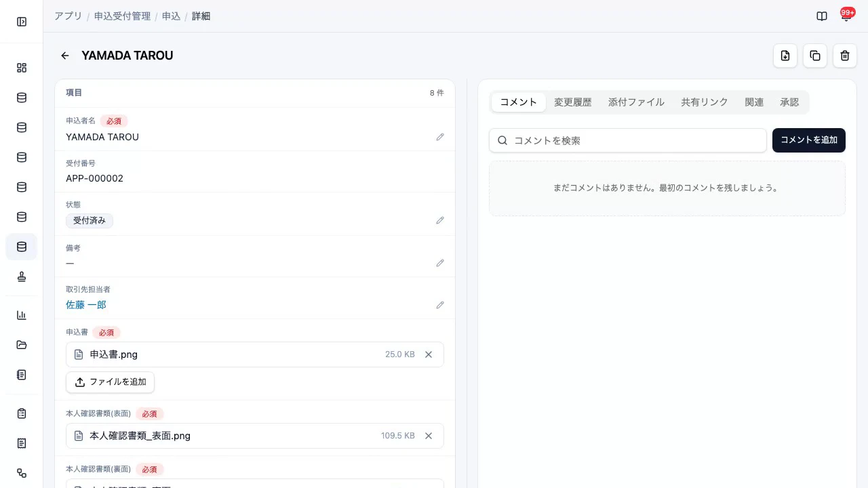
Task: Focus the コメントを検索 search field
Action: tap(628, 140)
